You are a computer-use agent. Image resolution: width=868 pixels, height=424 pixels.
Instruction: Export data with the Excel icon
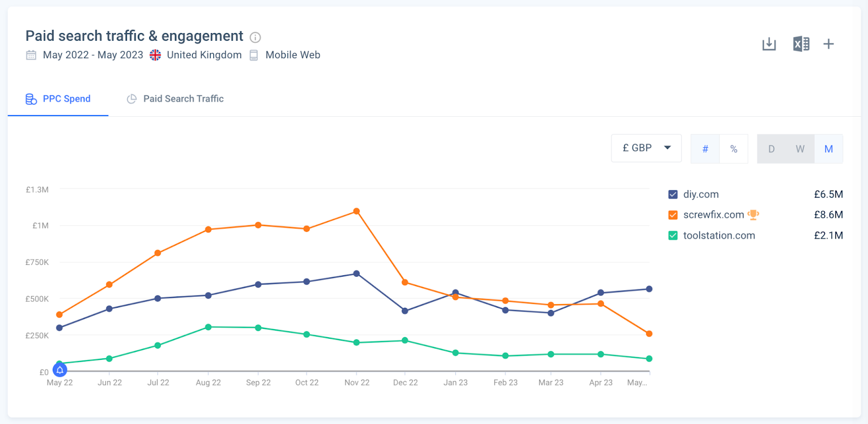point(801,44)
